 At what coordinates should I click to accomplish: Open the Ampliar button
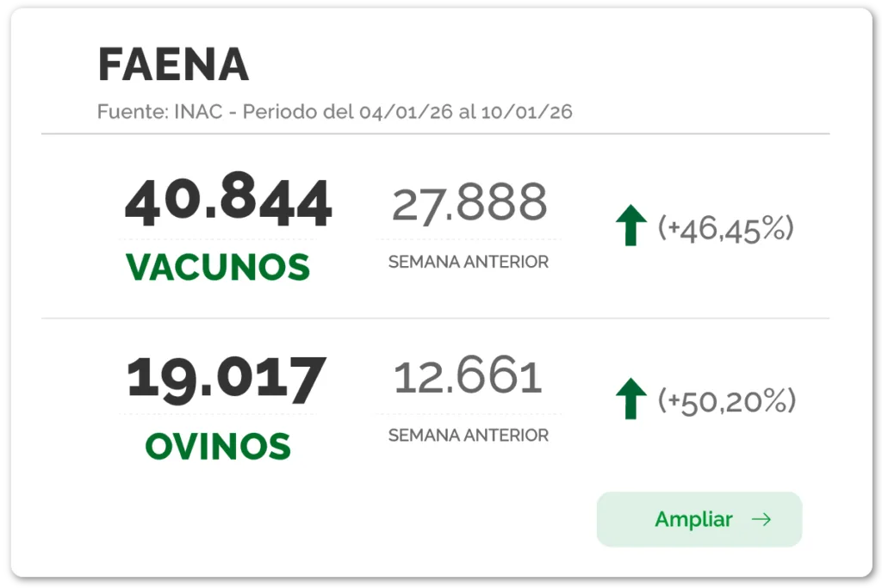click(699, 519)
